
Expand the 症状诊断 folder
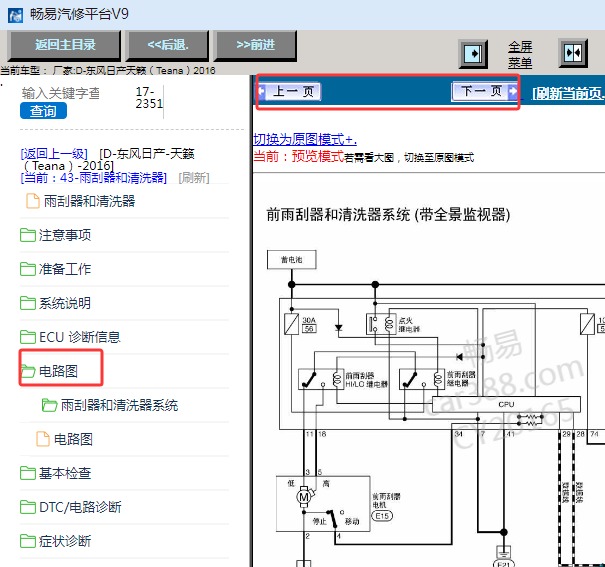[65, 541]
